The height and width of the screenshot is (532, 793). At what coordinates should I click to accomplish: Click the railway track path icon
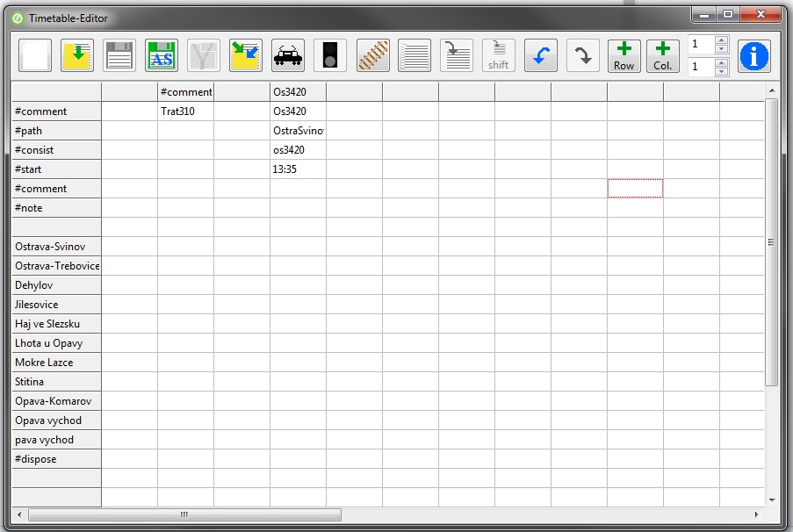372,56
